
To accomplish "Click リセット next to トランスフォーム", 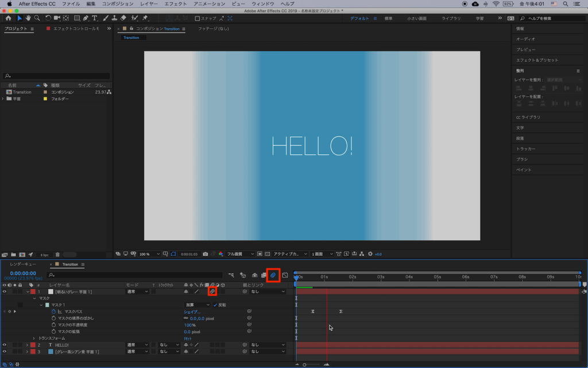I will [188, 339].
